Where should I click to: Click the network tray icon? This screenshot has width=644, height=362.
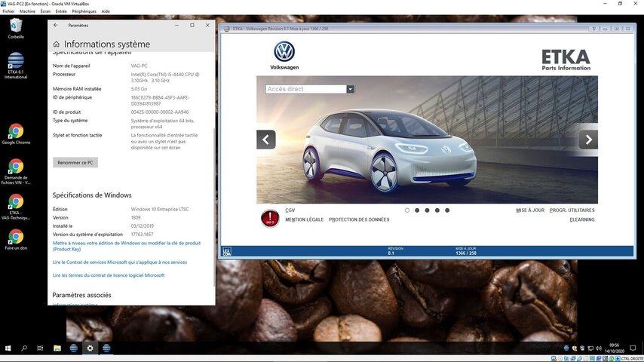point(590,348)
